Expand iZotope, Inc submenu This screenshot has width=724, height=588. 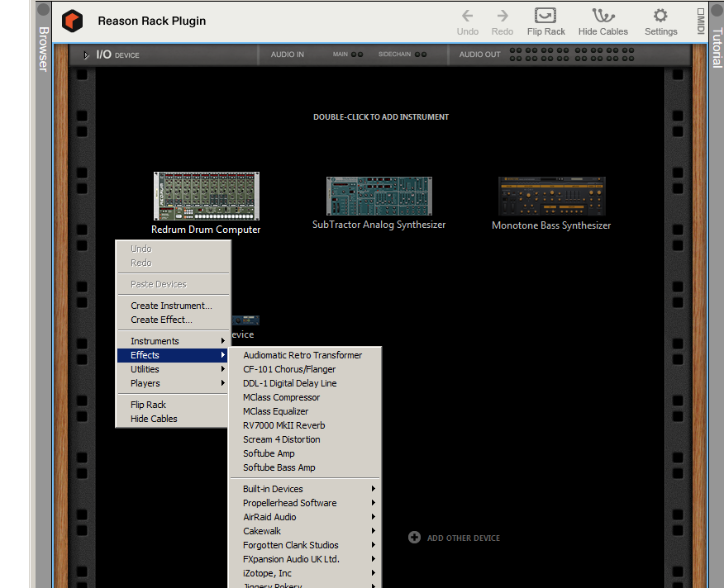(305, 573)
